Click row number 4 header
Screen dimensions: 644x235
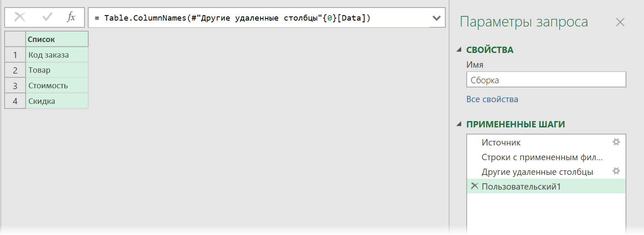(x=15, y=101)
